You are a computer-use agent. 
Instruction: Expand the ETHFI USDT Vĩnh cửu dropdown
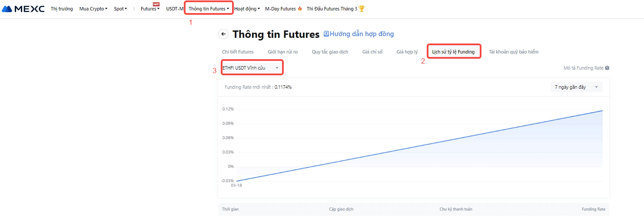(277, 68)
